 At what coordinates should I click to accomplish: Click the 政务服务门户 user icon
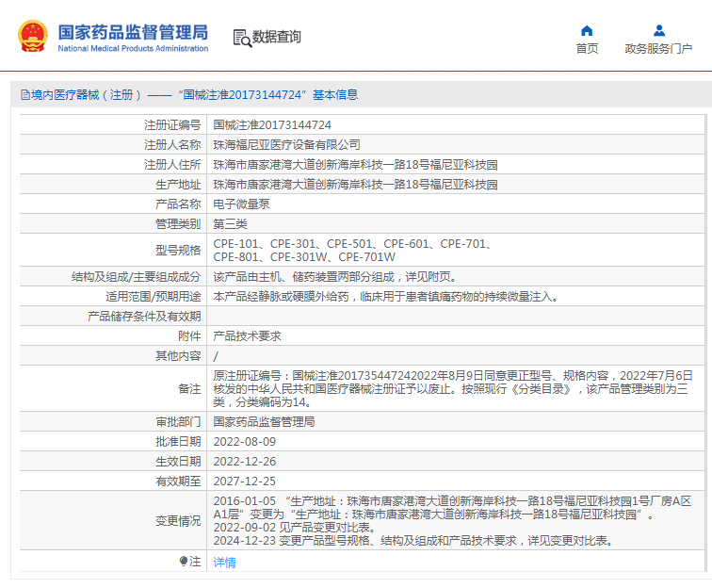(x=659, y=31)
